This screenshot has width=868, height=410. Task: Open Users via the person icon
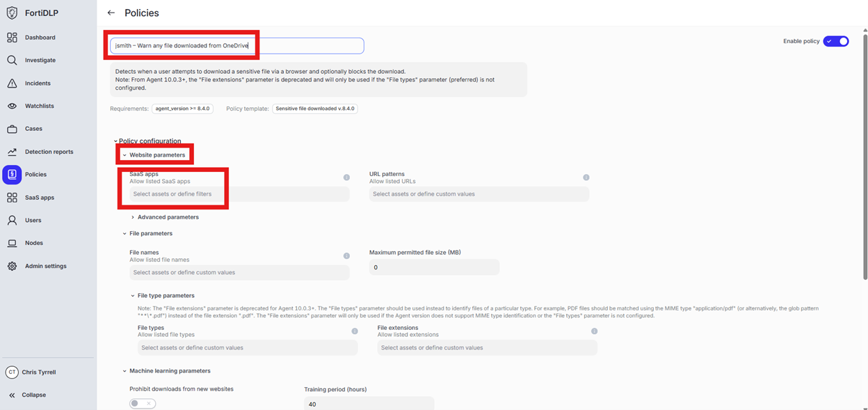tap(12, 220)
